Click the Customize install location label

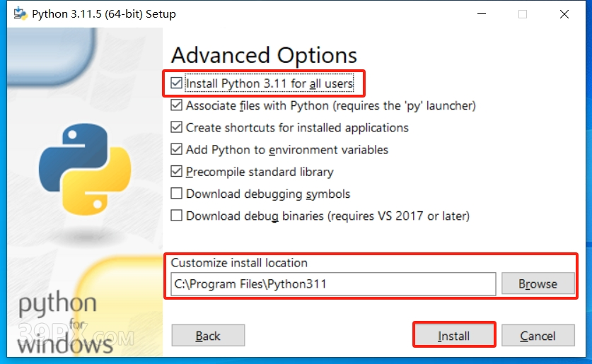tap(239, 262)
